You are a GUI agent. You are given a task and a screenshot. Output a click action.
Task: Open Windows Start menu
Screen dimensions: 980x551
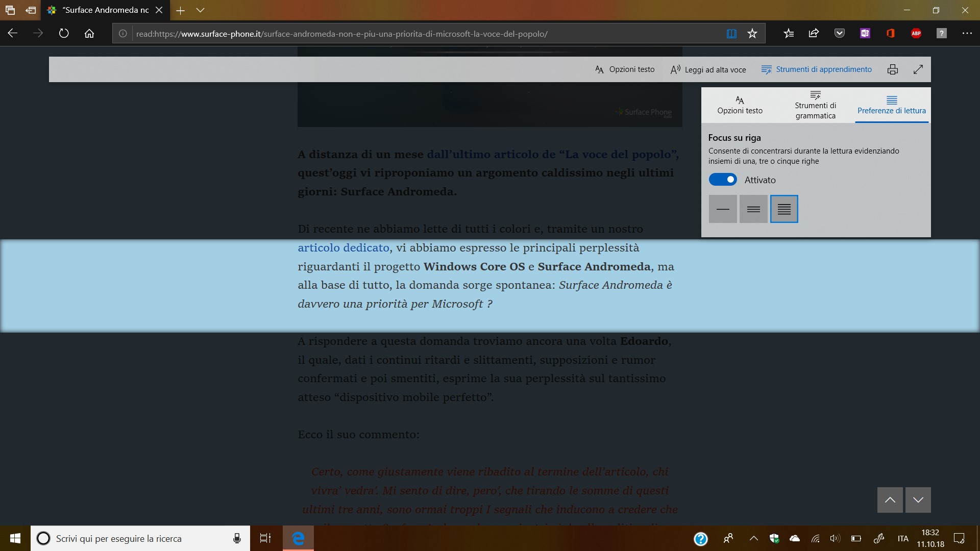coord(15,538)
